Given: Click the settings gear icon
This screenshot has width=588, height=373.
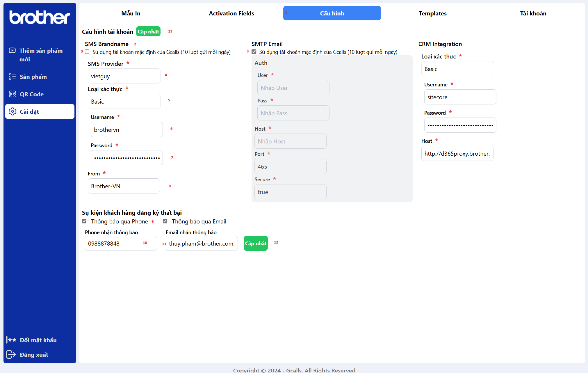Looking at the screenshot, I should click(x=12, y=111).
